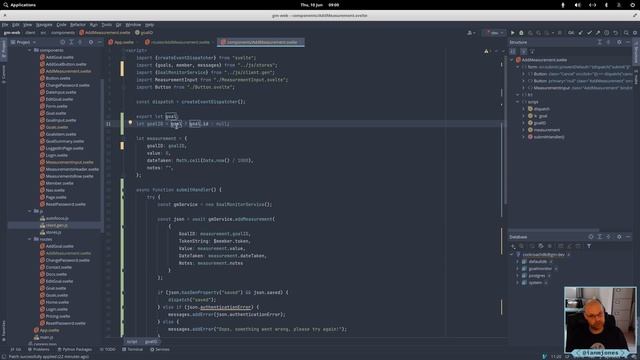The height and width of the screenshot is (360, 640).
Task: Open the Database panel settings gear
Action: pyautogui.click(x=619, y=237)
